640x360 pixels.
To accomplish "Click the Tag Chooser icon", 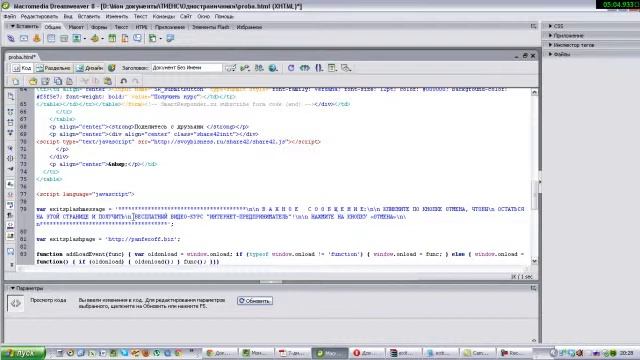I will point(170,38).
